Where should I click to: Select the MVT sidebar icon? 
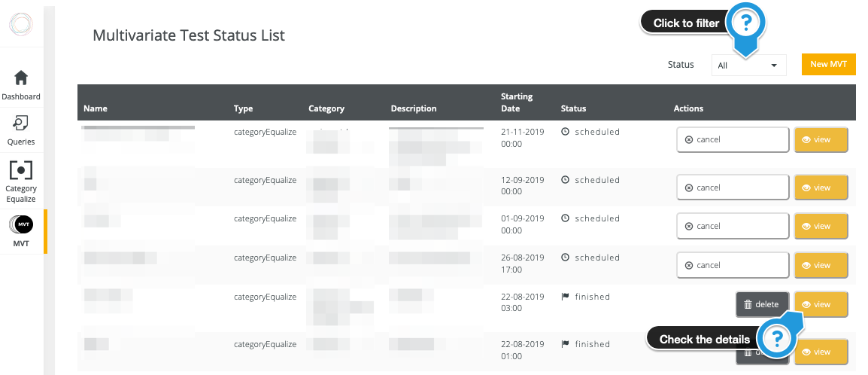click(21, 224)
